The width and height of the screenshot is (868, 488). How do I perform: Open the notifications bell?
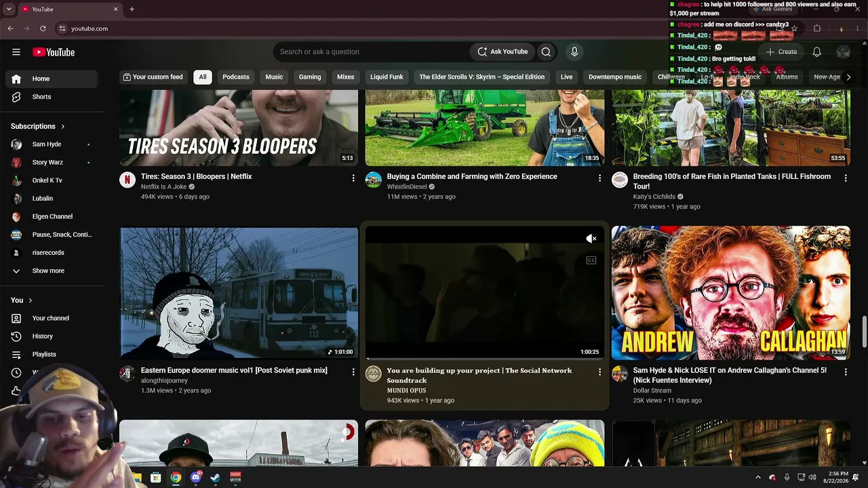(817, 52)
